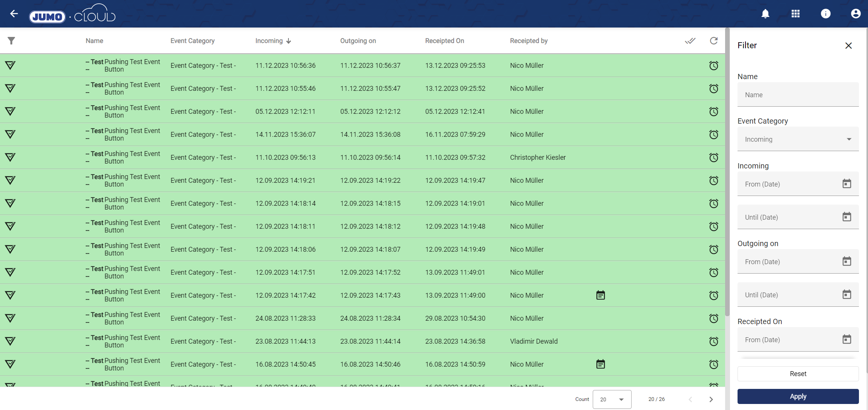The width and height of the screenshot is (868, 410).
Task: Open calendar for Incoming From date
Action: (x=847, y=184)
